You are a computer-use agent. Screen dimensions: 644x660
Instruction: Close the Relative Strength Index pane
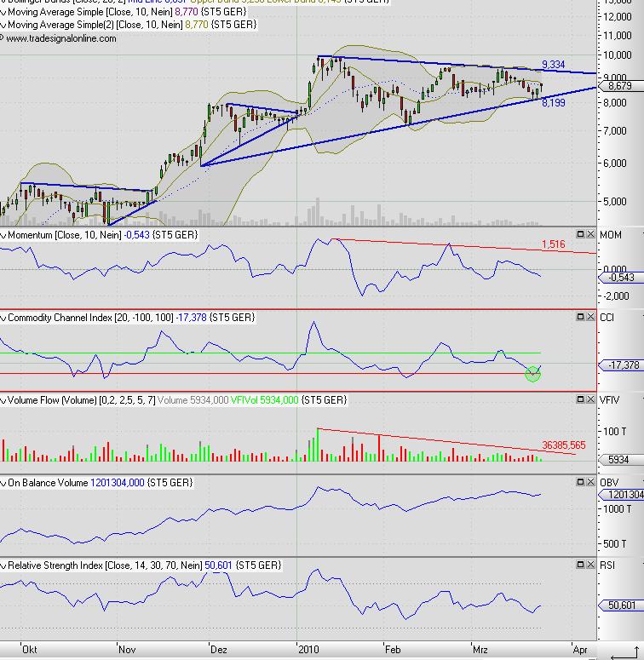point(590,564)
